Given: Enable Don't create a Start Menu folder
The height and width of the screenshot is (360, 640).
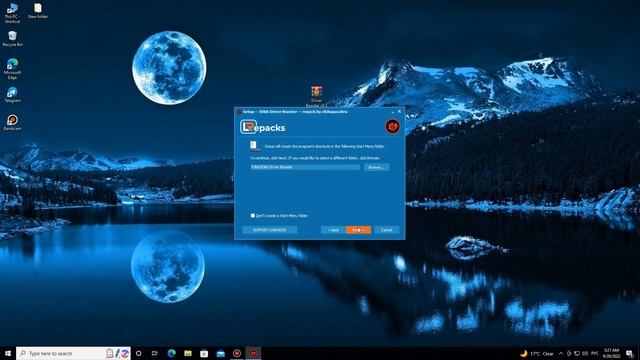Looking at the screenshot, I should coord(253,216).
